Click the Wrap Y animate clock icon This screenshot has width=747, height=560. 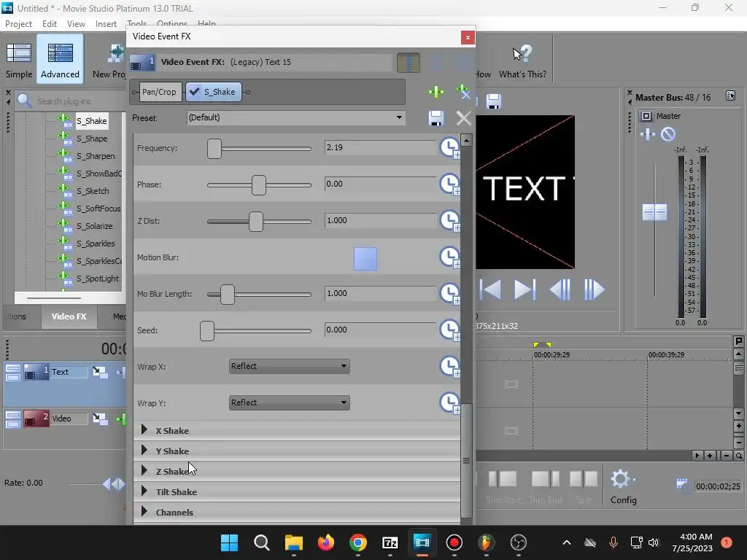(449, 402)
